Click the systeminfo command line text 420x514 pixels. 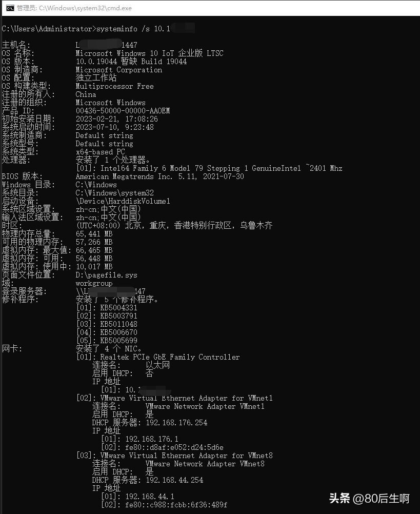98,29
